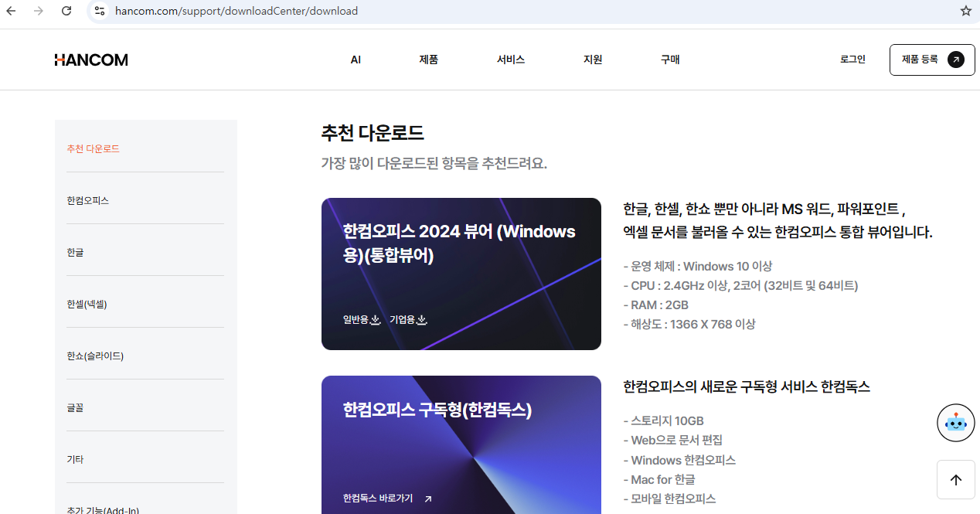Click the arrow icon beside 한컴독스 바로가기

428,499
